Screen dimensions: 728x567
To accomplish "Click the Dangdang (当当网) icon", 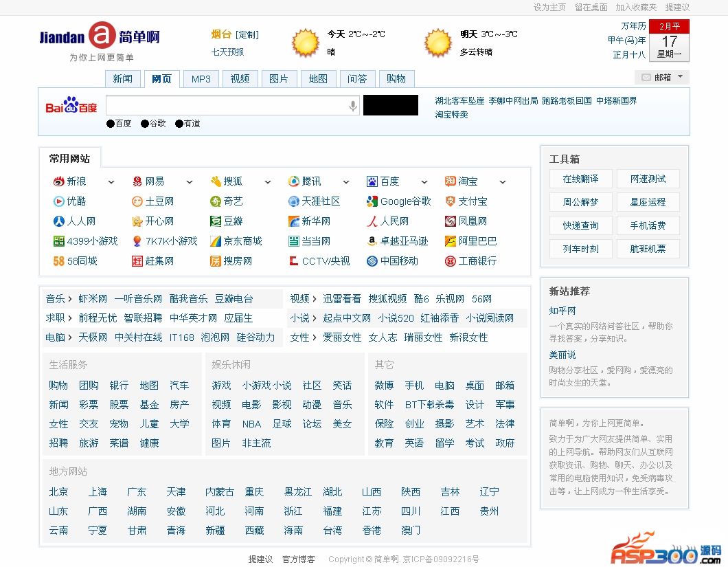I will (293, 241).
